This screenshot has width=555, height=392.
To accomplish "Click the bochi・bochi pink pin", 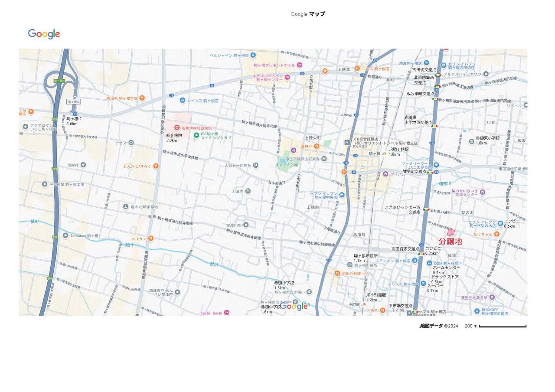I will coord(227,313).
